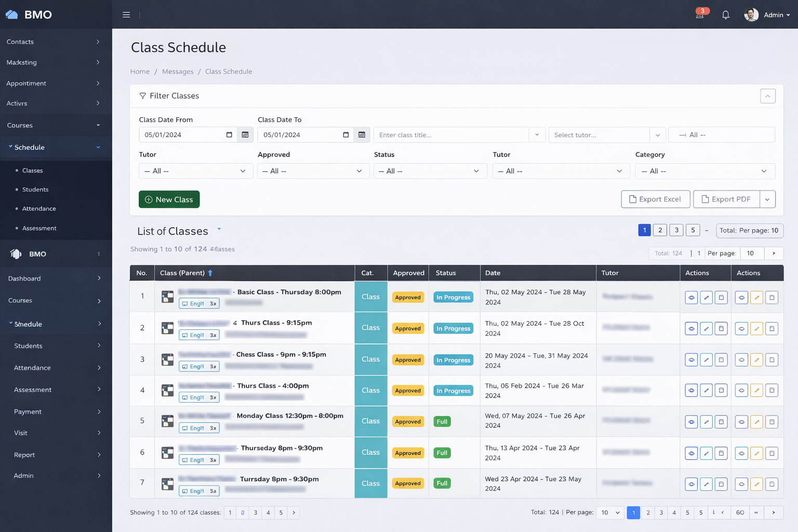
Task: Click the admin avatar picture
Action: (x=751, y=15)
